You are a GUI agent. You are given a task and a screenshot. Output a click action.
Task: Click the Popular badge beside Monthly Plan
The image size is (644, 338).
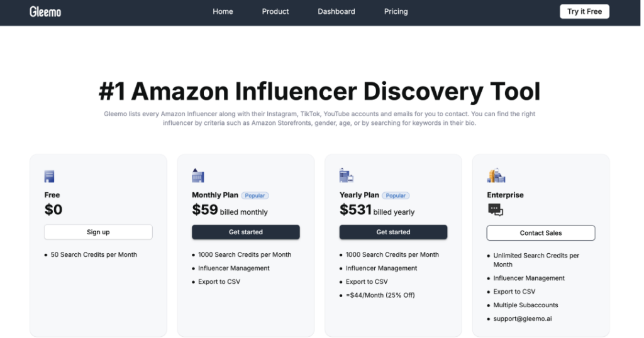pos(255,195)
